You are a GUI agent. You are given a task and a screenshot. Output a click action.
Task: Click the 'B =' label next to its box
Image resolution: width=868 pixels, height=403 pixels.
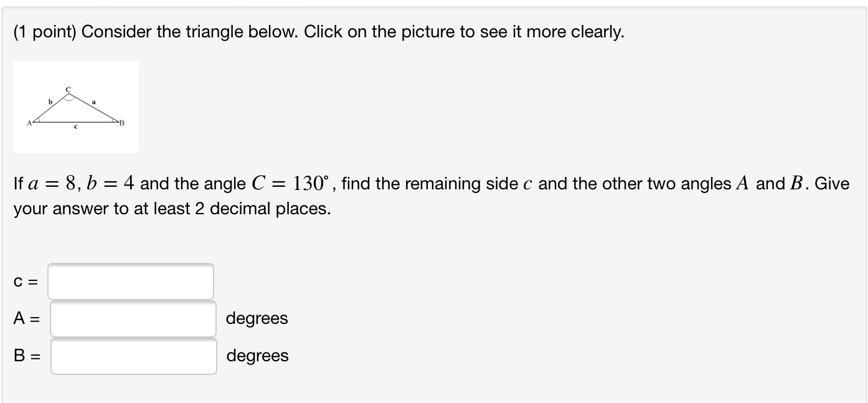pyautogui.click(x=26, y=356)
